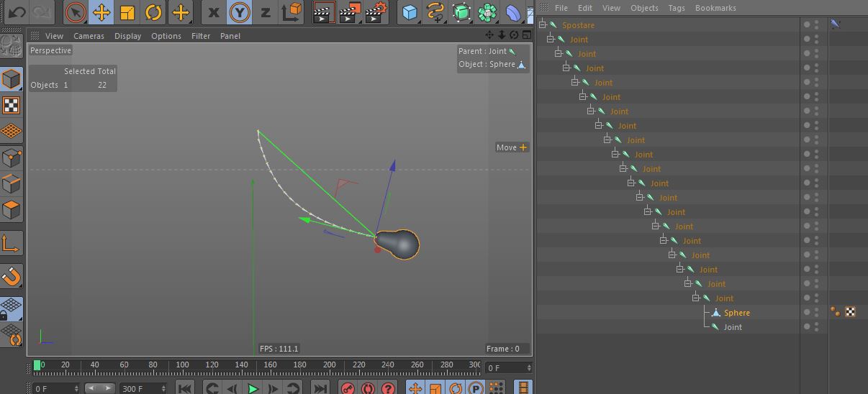Select the Live Selection tool
This screenshot has height=394, width=868.
[76, 12]
